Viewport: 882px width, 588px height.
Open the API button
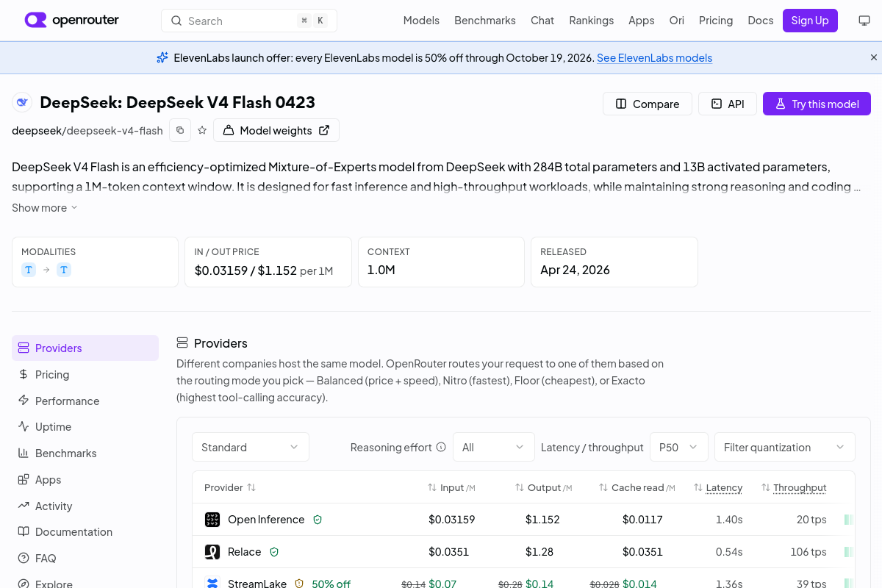tap(727, 104)
